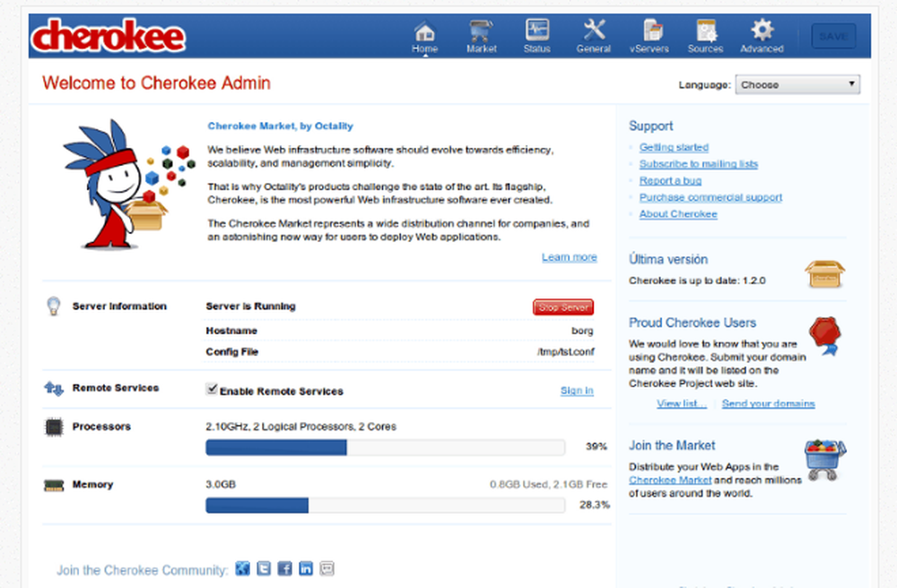The width and height of the screenshot is (897, 588).
Task: Open the About Cherokee link
Action: pos(678,213)
